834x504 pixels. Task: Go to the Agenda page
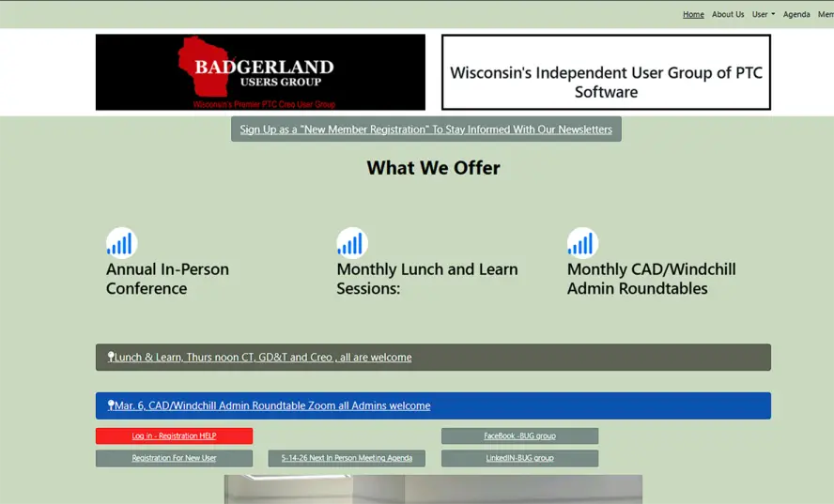coord(796,14)
